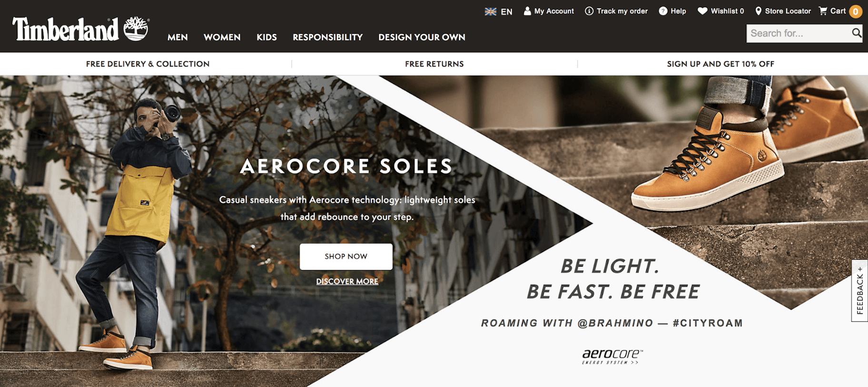
Task: Click the SHOP NOW button
Action: point(346,257)
